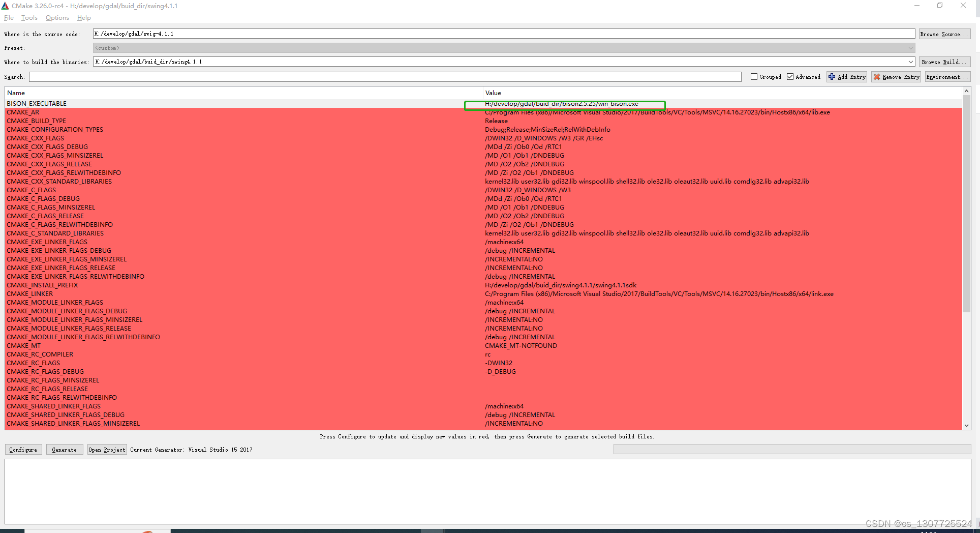Click the plus icon on Add Entry

click(832, 77)
